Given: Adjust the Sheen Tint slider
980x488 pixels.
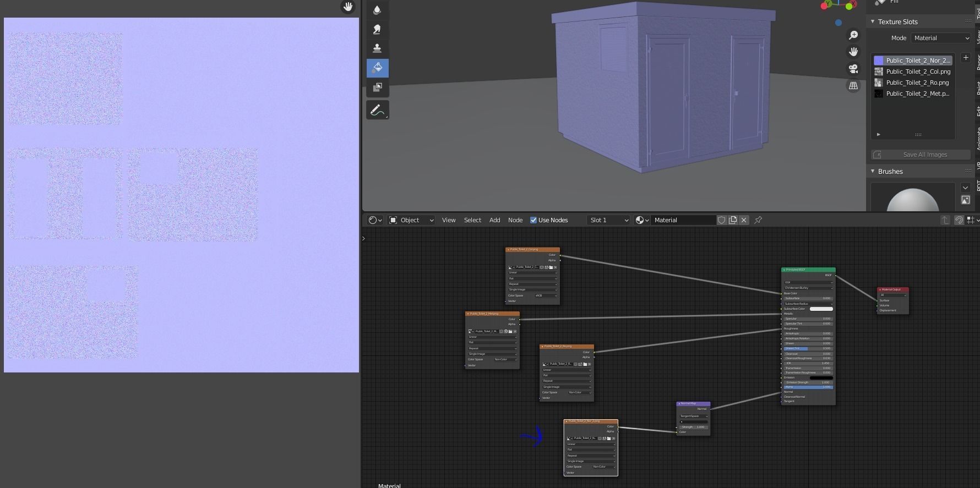Looking at the screenshot, I should (808, 348).
